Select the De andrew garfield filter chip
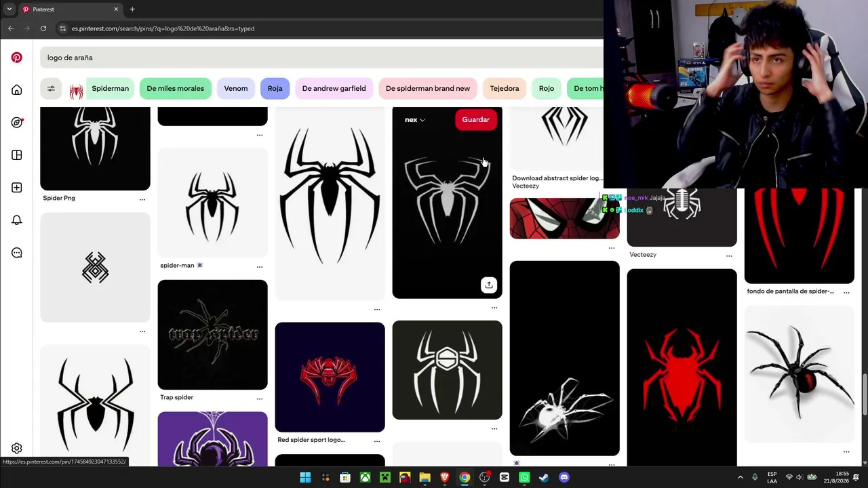Viewport: 868px width, 488px height. pyautogui.click(x=334, y=88)
